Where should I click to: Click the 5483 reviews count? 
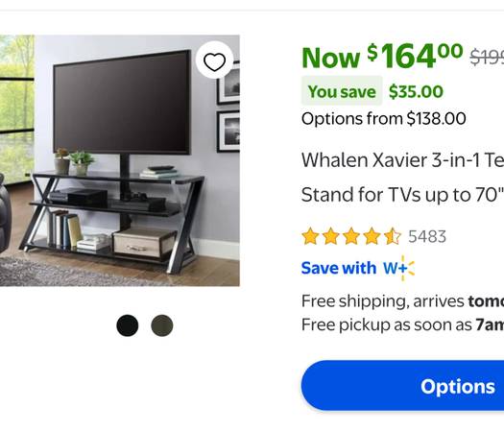pos(427,236)
